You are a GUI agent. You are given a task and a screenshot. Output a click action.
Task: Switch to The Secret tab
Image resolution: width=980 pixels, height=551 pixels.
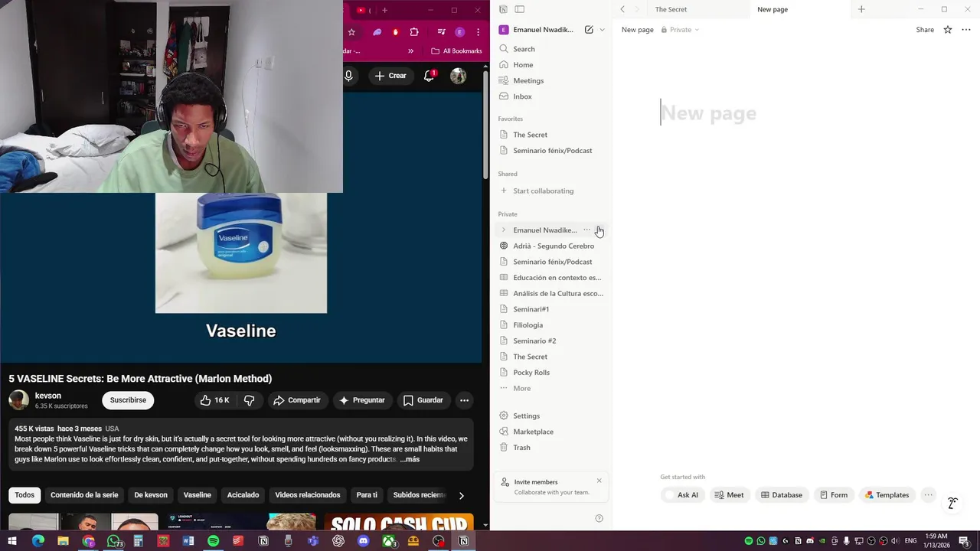pos(671,9)
